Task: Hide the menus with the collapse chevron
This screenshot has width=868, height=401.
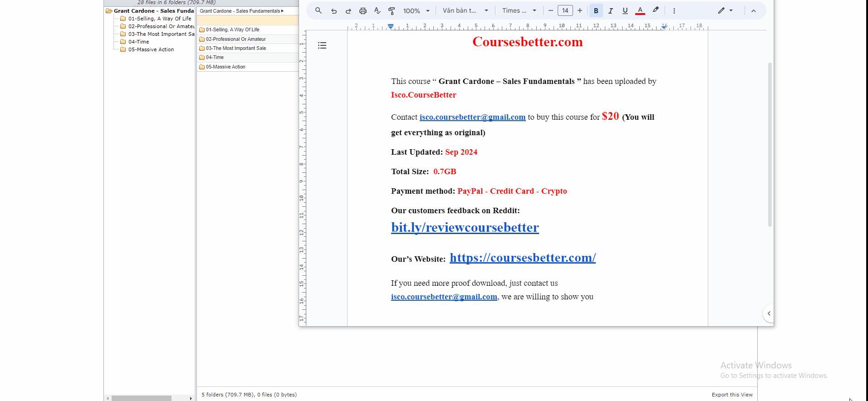Action: coord(754,11)
